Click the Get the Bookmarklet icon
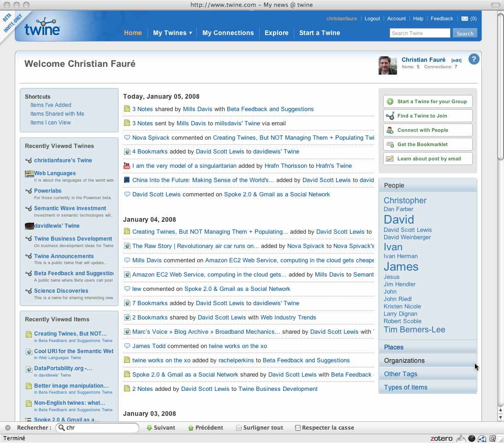This screenshot has height=443, width=504. point(390,145)
